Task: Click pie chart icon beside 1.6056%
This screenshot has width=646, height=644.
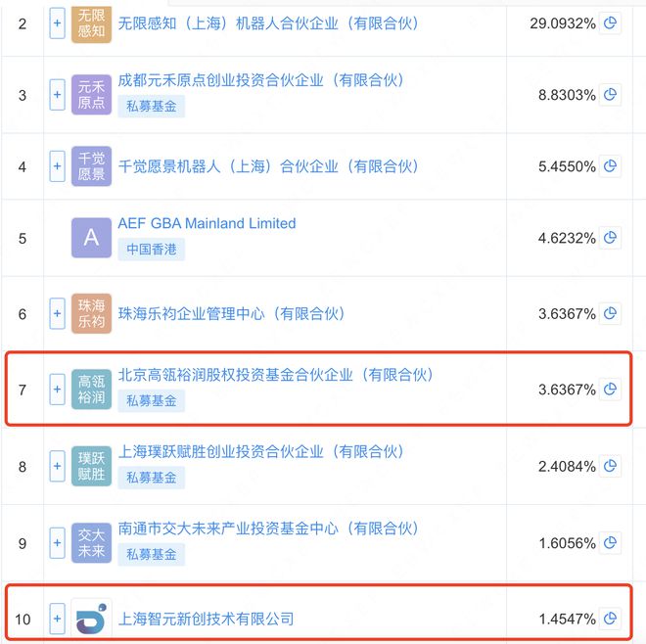Action: 610,542
